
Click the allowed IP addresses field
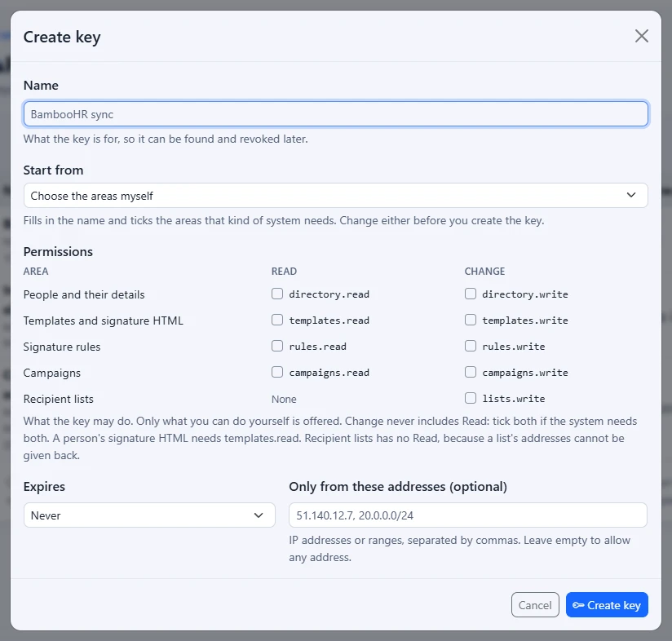tap(468, 515)
